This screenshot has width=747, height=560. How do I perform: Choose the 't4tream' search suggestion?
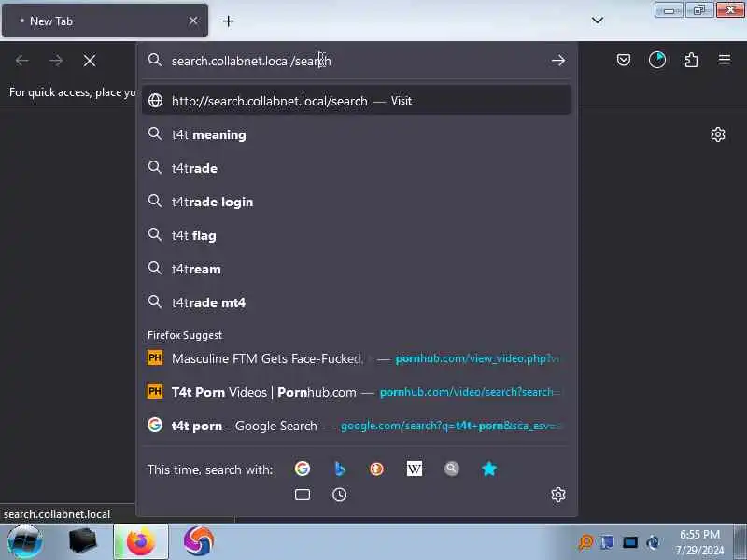click(x=357, y=269)
